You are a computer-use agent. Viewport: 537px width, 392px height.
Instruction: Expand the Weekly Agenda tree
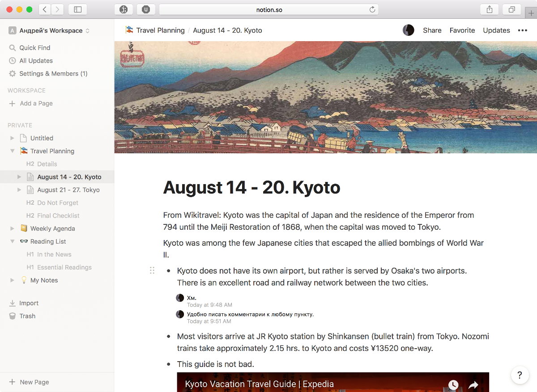click(12, 228)
